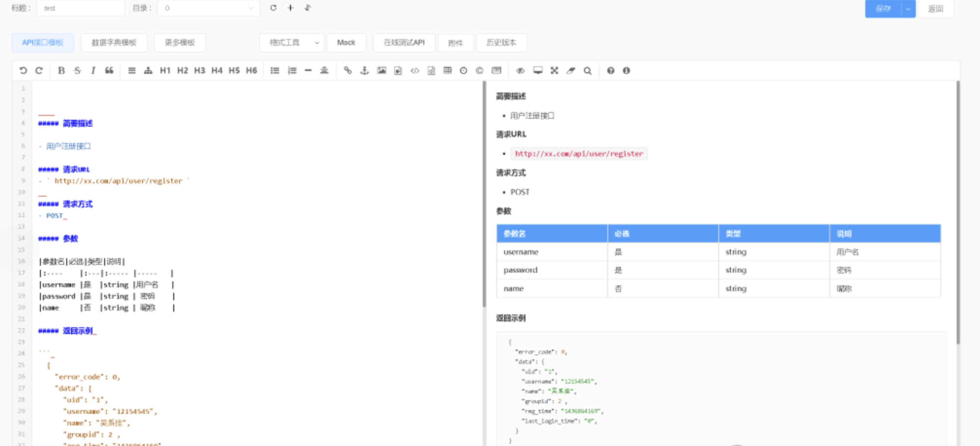The height and width of the screenshot is (446, 980).
Task: Open the 附件 attachments
Action: (455, 43)
